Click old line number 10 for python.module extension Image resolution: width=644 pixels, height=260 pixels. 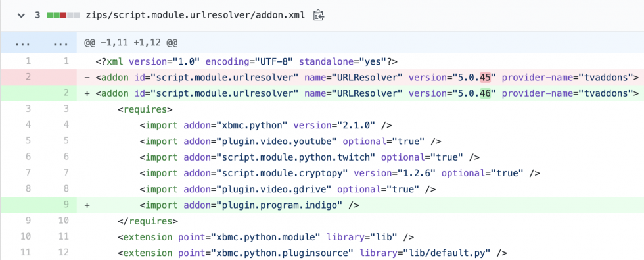tap(26, 236)
